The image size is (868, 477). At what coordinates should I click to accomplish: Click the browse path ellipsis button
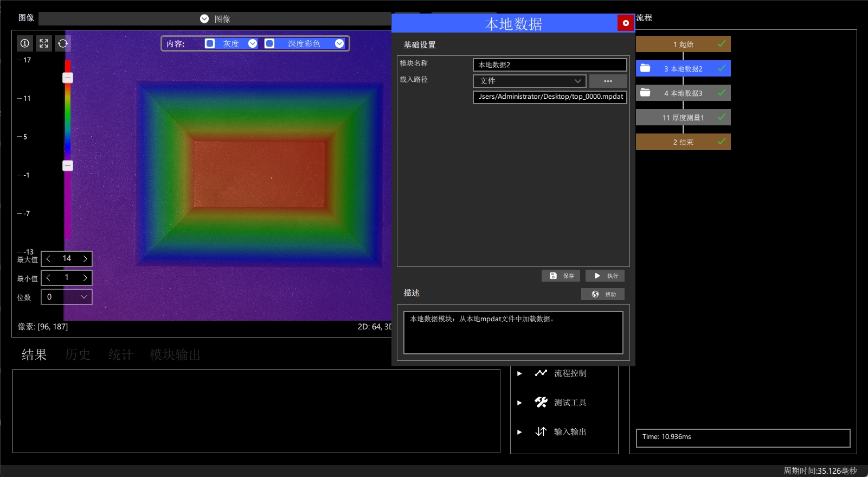[x=608, y=81]
